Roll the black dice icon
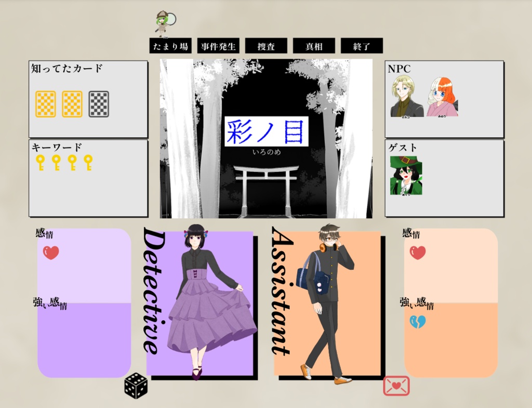 pyautogui.click(x=136, y=386)
